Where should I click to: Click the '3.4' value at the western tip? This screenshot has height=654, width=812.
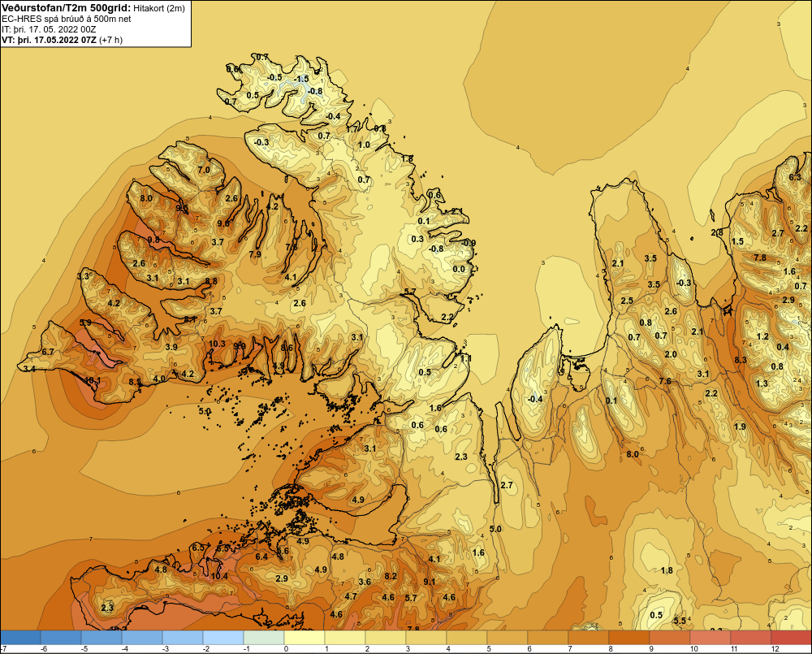pos(29,369)
